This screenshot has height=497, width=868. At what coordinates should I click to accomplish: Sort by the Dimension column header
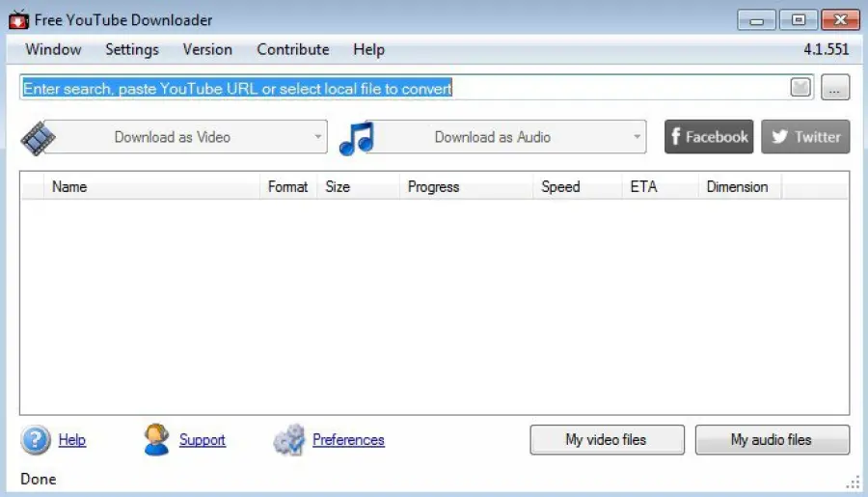tap(740, 186)
